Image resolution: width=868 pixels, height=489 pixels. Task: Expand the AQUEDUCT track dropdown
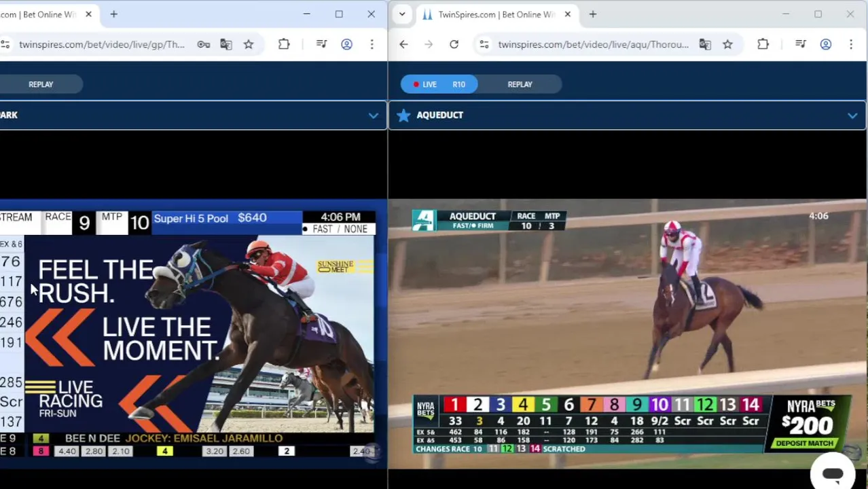pos(852,115)
